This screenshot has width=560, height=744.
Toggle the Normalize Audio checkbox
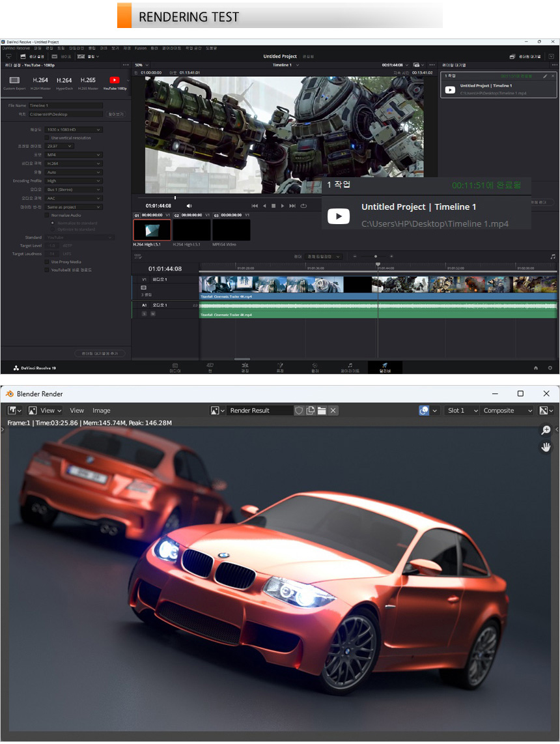pos(47,215)
